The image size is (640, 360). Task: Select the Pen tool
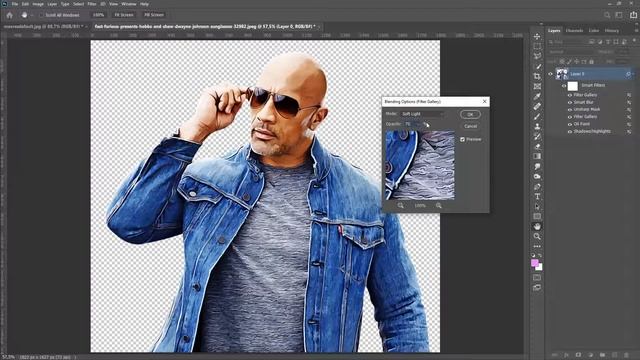537,187
